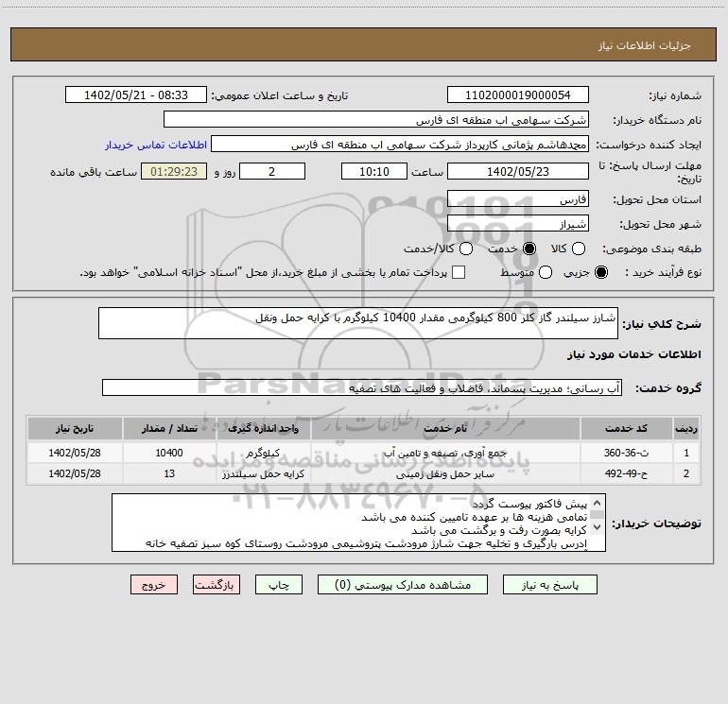Select the خدمت radio button
This screenshot has width=728, height=704.
coord(529,249)
